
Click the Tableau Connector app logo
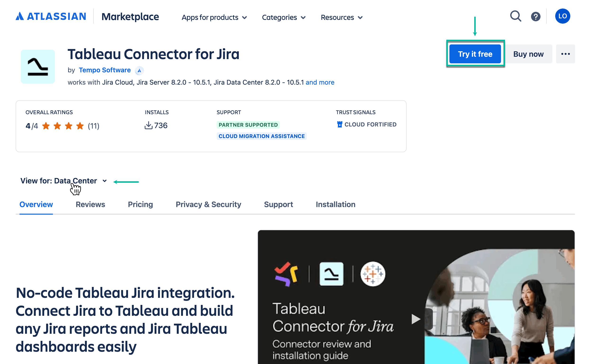click(38, 66)
